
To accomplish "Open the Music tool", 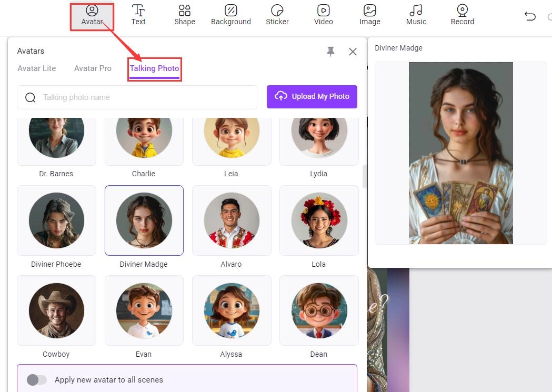I will (416, 15).
